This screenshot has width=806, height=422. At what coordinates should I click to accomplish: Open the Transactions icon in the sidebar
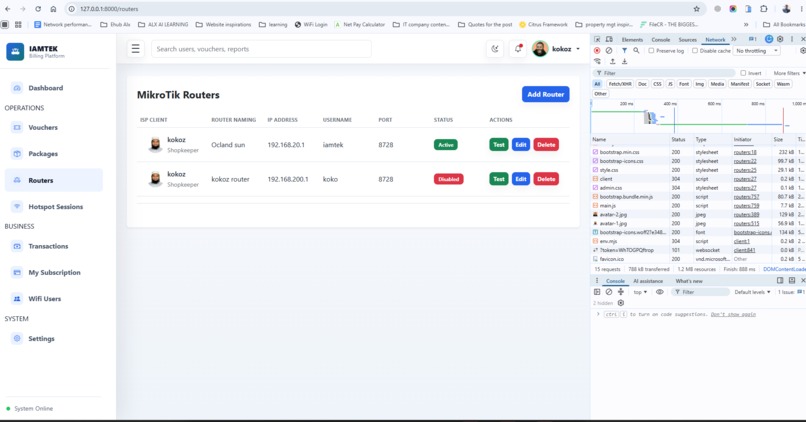[x=17, y=246]
